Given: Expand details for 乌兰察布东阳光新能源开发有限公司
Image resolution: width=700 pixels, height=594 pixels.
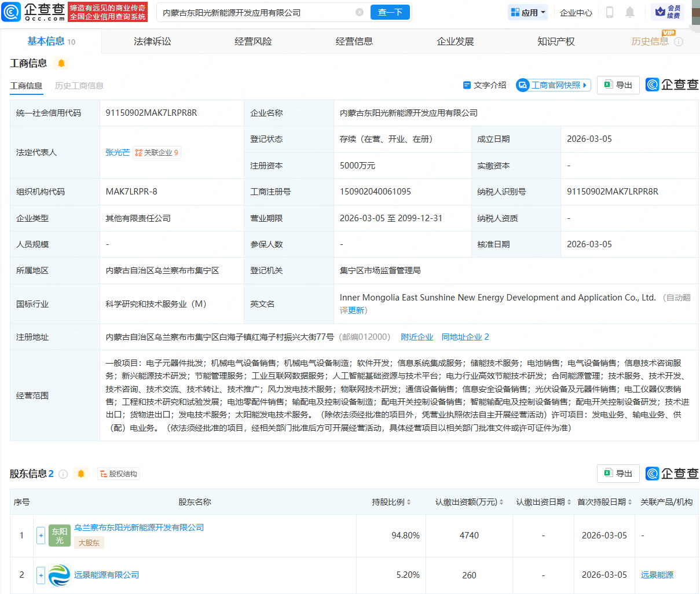Looking at the screenshot, I should point(40,536).
